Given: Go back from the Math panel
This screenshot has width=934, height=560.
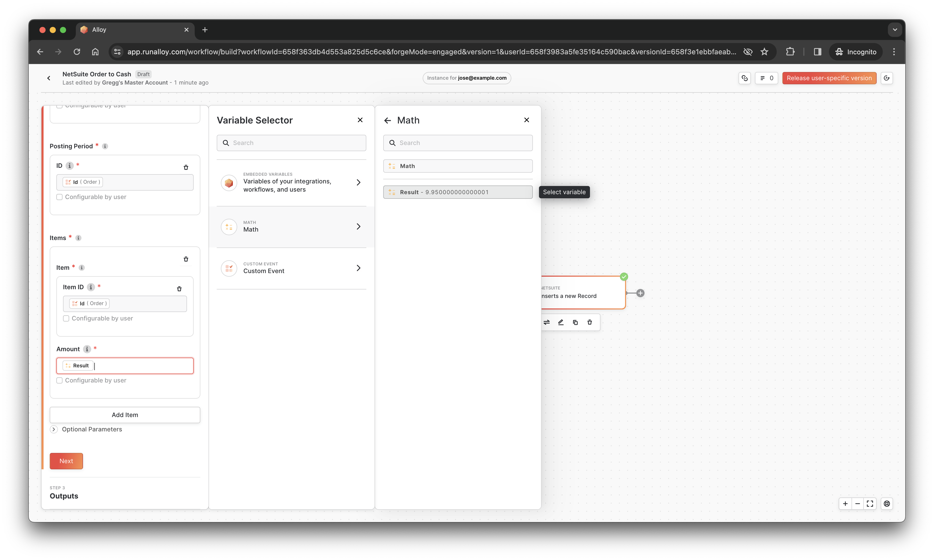Looking at the screenshot, I should (388, 120).
